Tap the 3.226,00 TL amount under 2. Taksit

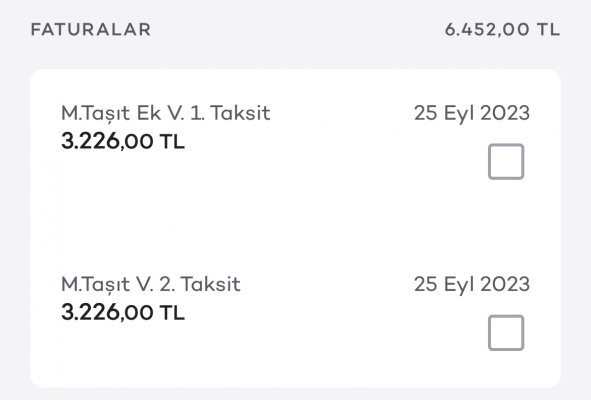(123, 313)
